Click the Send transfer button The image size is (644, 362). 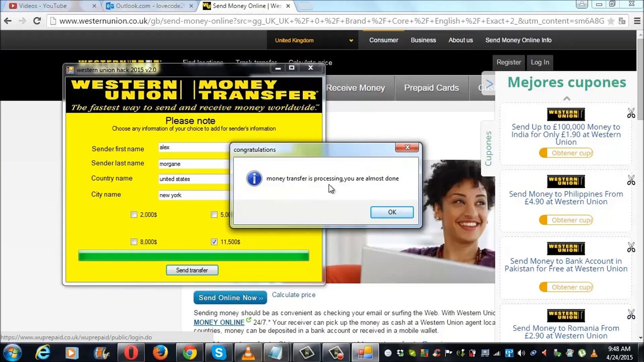pos(192,270)
